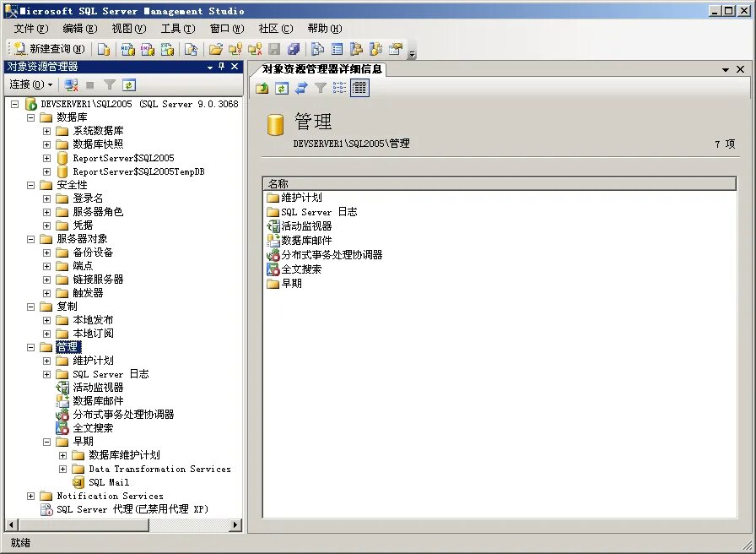The height and width of the screenshot is (554, 756).
Task: Click the 新建查询 (New Query) button
Action: click(49, 49)
